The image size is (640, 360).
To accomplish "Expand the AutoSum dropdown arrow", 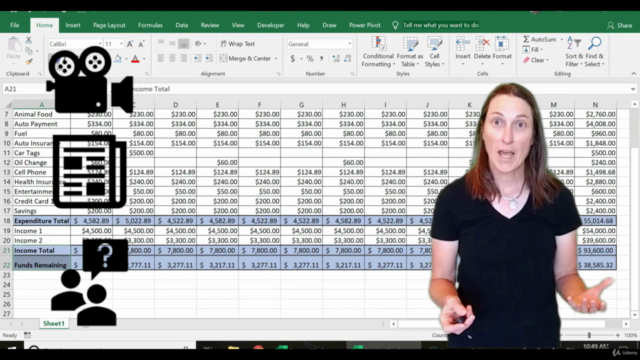I will tap(561, 40).
